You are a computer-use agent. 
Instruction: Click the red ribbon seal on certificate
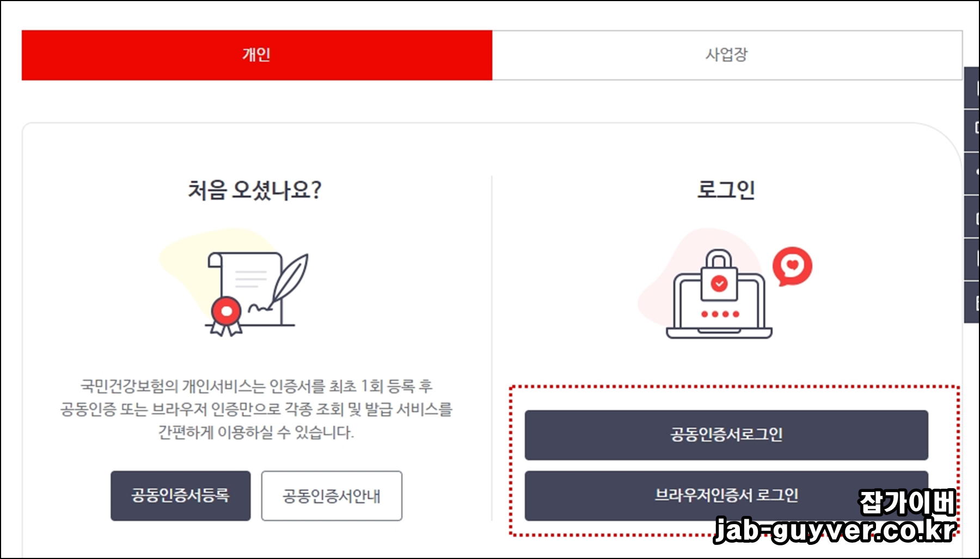point(226,315)
